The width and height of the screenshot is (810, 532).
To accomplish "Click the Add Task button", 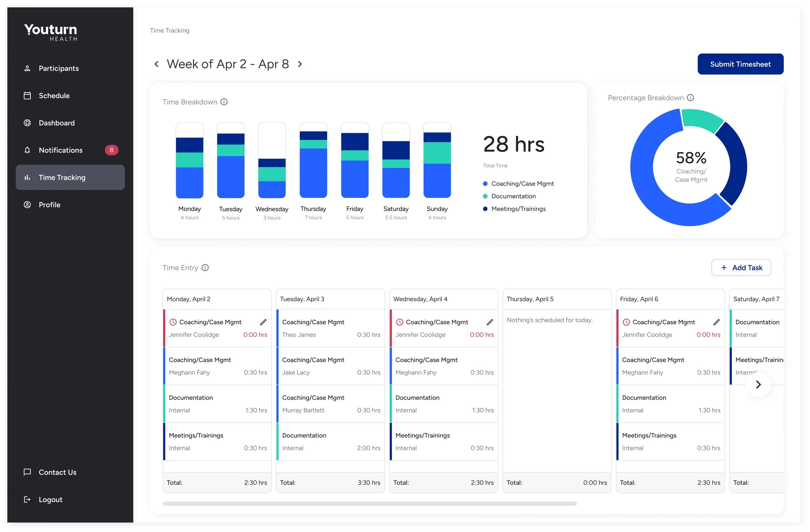I will click(x=741, y=268).
